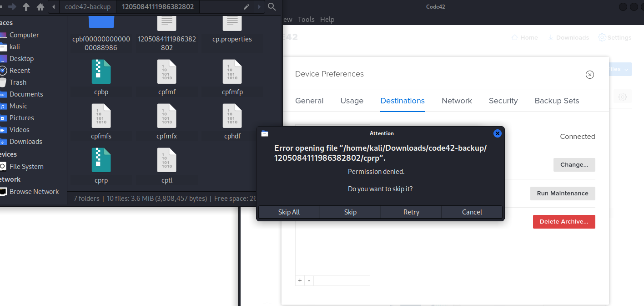This screenshot has height=306, width=644.
Task: Switch to the General tab
Action: [x=309, y=101]
